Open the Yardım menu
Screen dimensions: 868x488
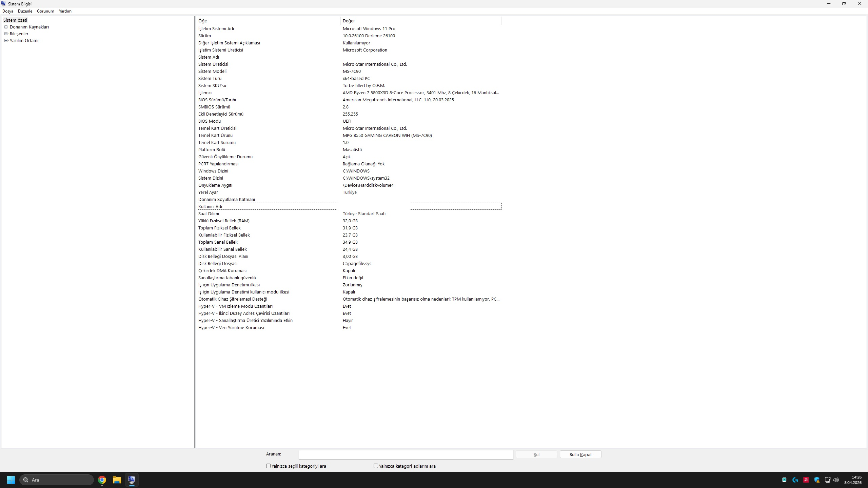(65, 11)
